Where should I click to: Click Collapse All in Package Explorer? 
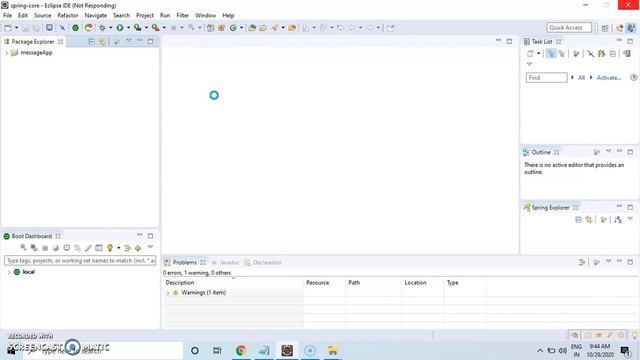click(x=91, y=42)
